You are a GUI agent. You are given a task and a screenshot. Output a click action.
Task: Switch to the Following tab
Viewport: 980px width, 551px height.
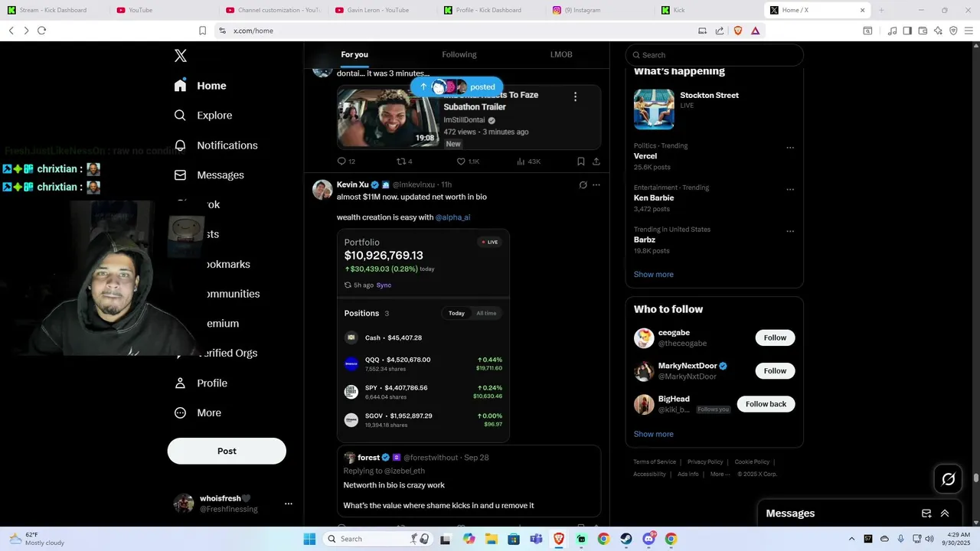[x=459, y=54]
